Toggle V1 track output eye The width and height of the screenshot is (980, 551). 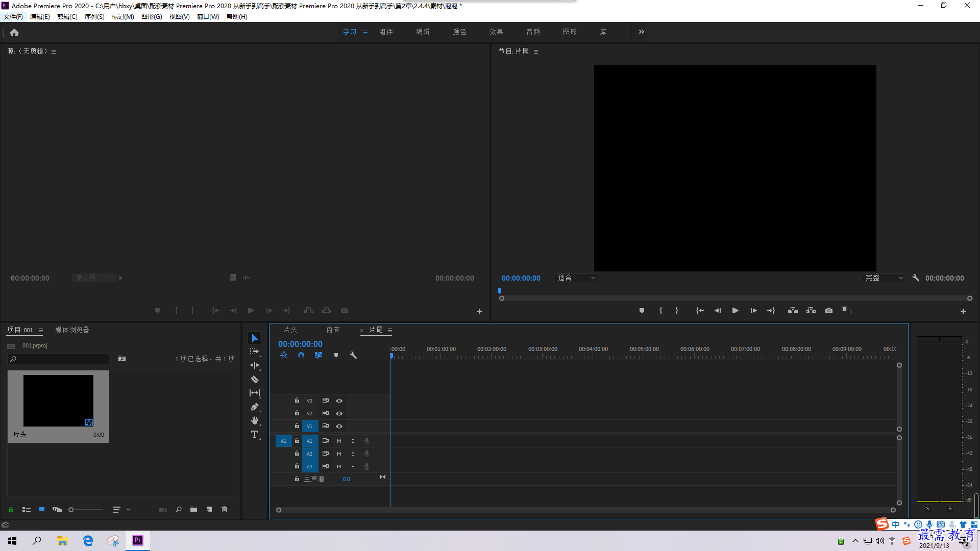[x=339, y=427]
